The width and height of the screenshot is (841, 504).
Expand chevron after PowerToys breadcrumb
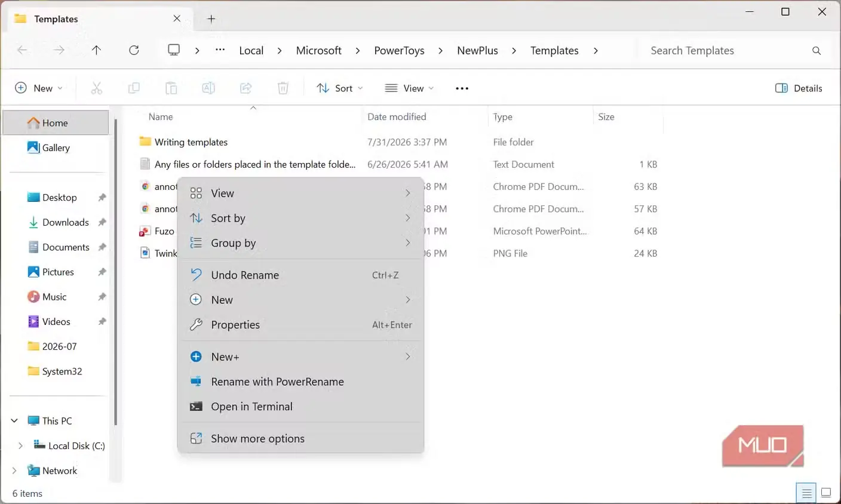click(x=441, y=51)
